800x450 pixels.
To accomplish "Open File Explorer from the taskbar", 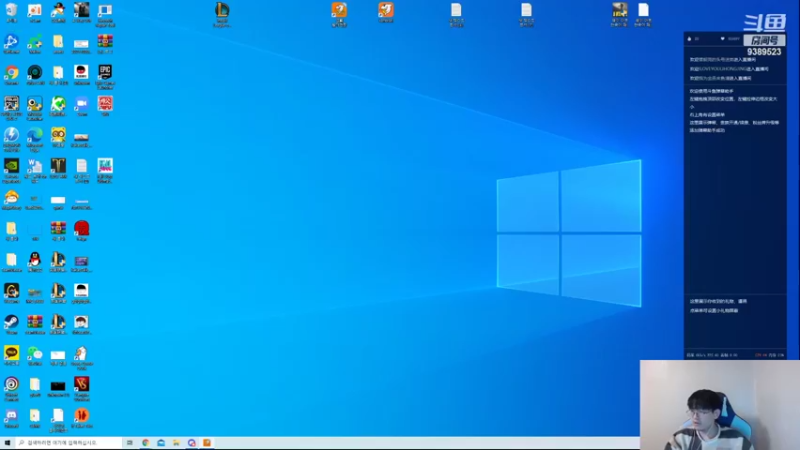I will click(x=176, y=443).
